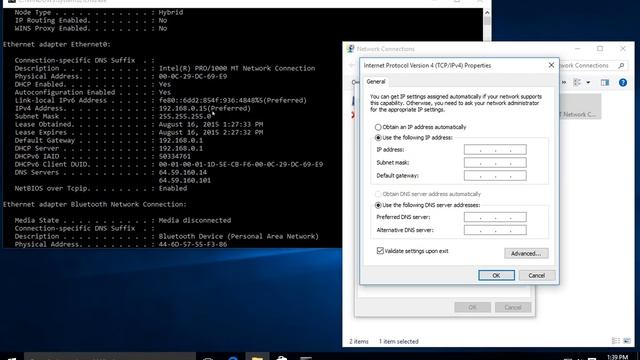
Task: Click the '2 items' status bar text
Action: [x=359, y=341]
